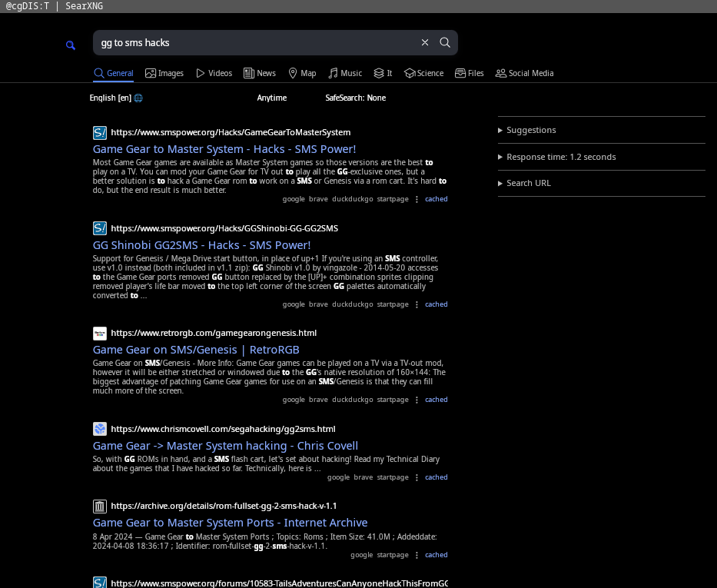Open the English [en] language dropdown
This screenshot has height=588, width=717.
point(116,98)
